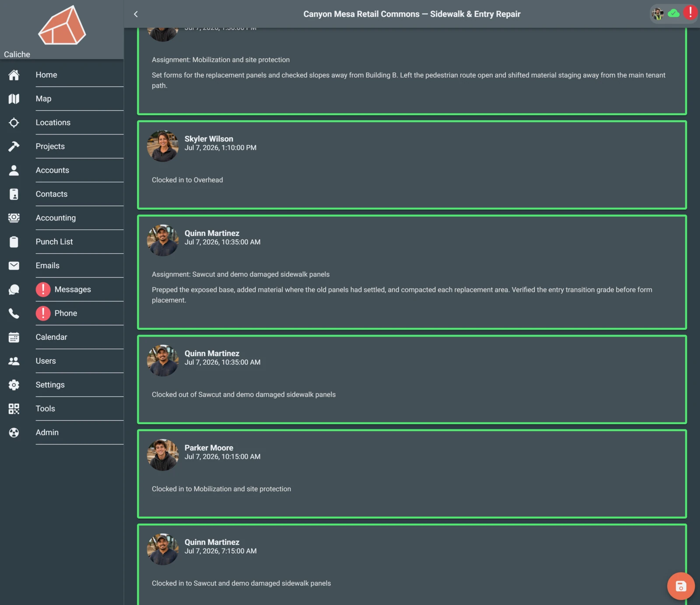Click the 'Set forms for the replacement panels' note
Image resolution: width=700 pixels, height=605 pixels.
(x=409, y=81)
